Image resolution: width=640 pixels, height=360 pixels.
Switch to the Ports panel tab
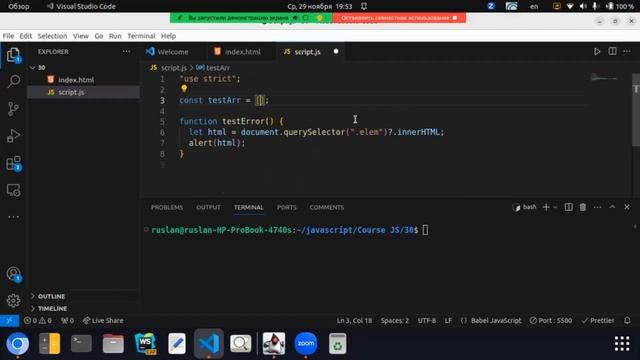[287, 207]
